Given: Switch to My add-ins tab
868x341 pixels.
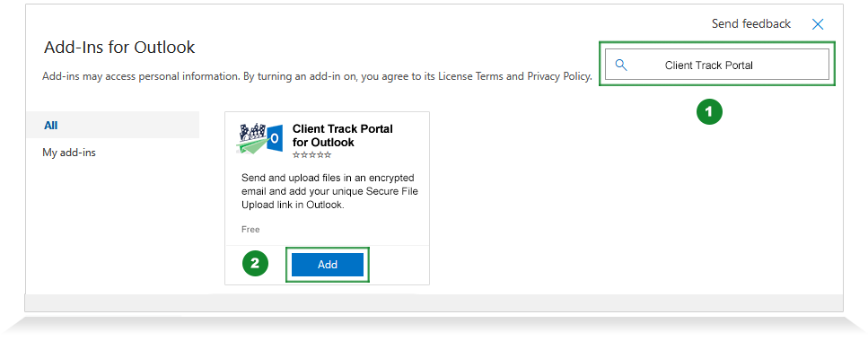Looking at the screenshot, I should click(x=69, y=153).
